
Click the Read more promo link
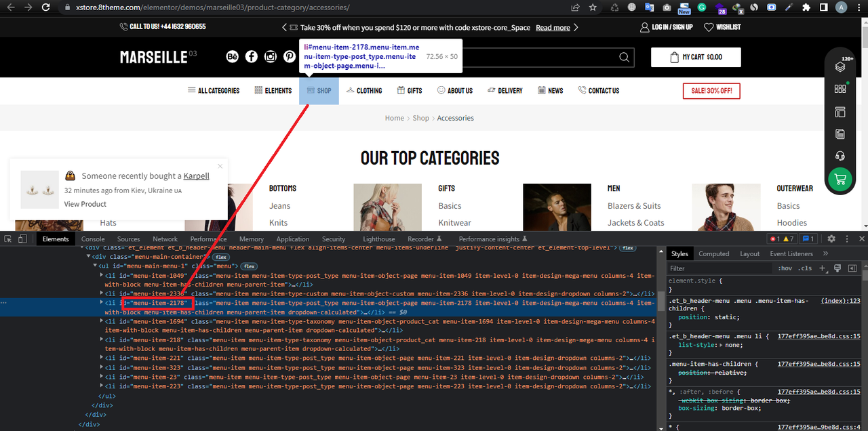pos(553,28)
